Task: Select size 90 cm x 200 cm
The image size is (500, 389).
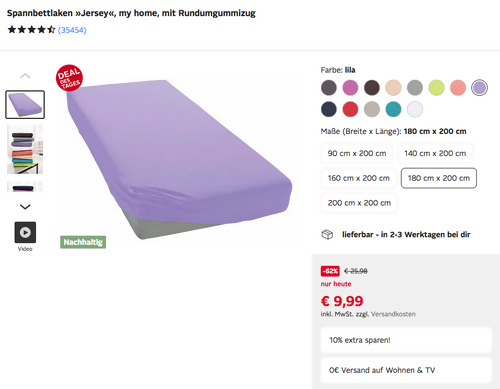Action: point(357,153)
